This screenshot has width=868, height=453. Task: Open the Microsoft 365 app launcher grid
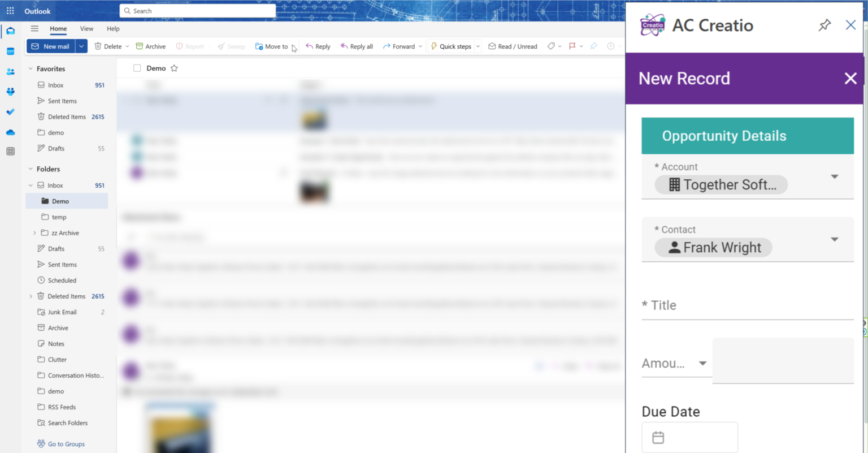[x=10, y=10]
